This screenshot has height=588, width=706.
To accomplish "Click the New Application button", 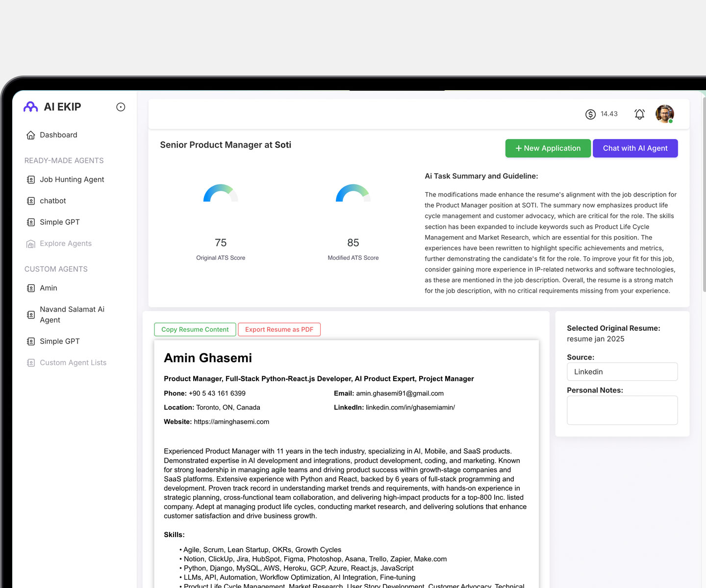I will point(548,148).
